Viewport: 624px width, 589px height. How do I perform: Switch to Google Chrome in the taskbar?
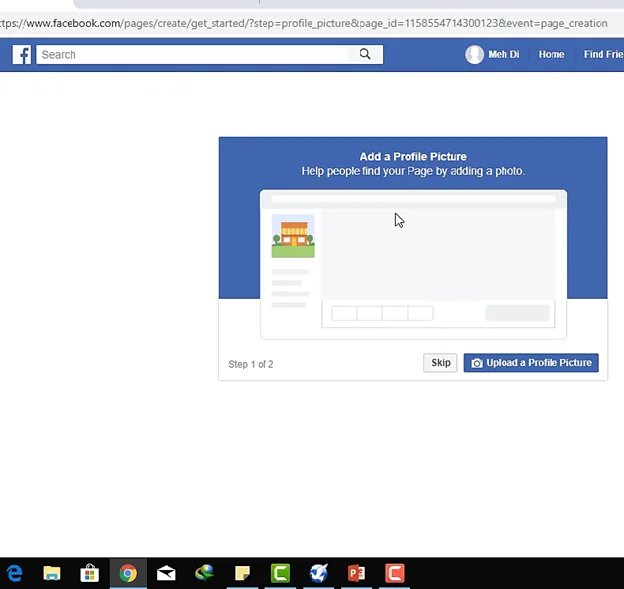(x=128, y=573)
